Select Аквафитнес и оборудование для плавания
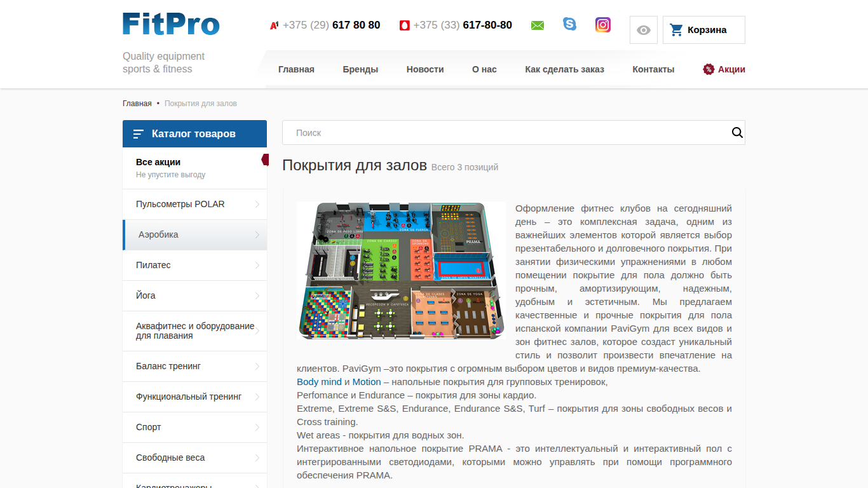 pyautogui.click(x=195, y=331)
